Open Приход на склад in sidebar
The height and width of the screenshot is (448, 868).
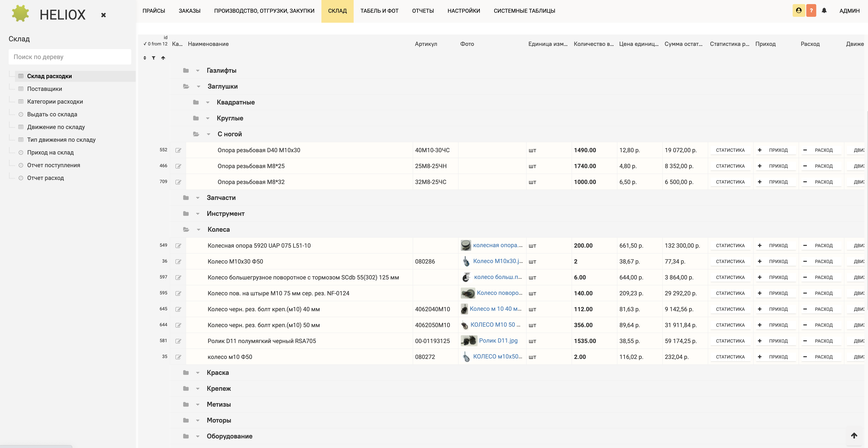click(x=51, y=152)
